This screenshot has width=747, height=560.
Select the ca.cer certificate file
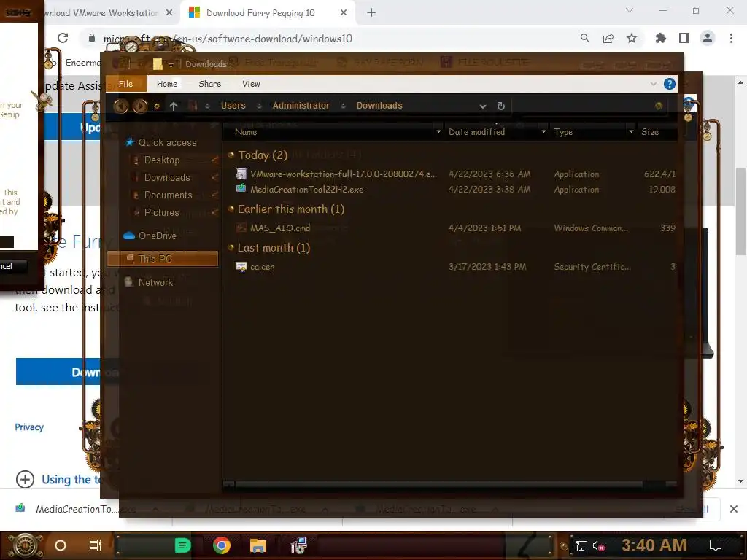pyautogui.click(x=262, y=267)
